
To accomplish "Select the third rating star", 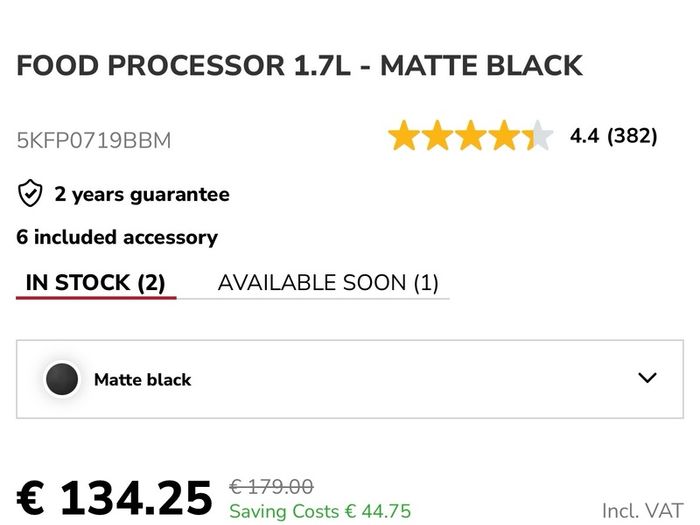I will pyautogui.click(x=471, y=135).
